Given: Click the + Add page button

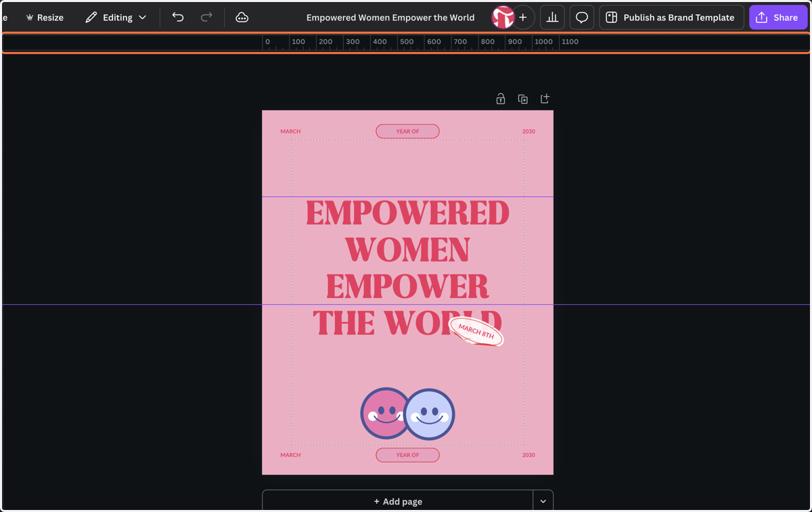Looking at the screenshot, I should [398, 501].
